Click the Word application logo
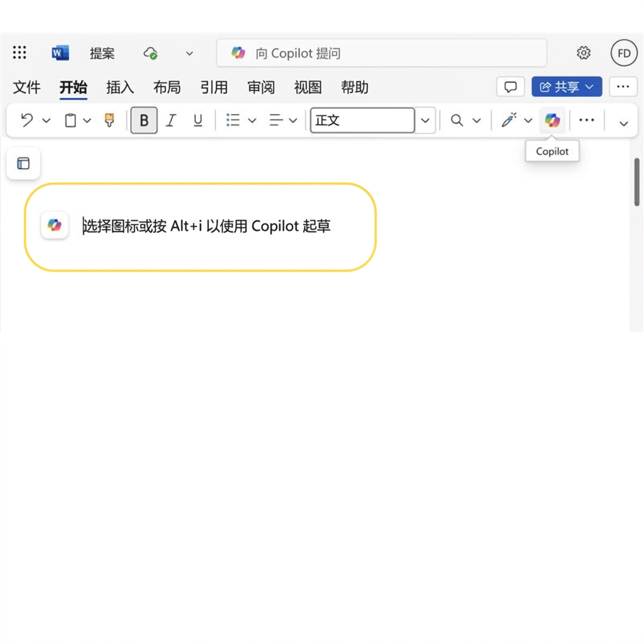644x644 pixels. tap(60, 53)
